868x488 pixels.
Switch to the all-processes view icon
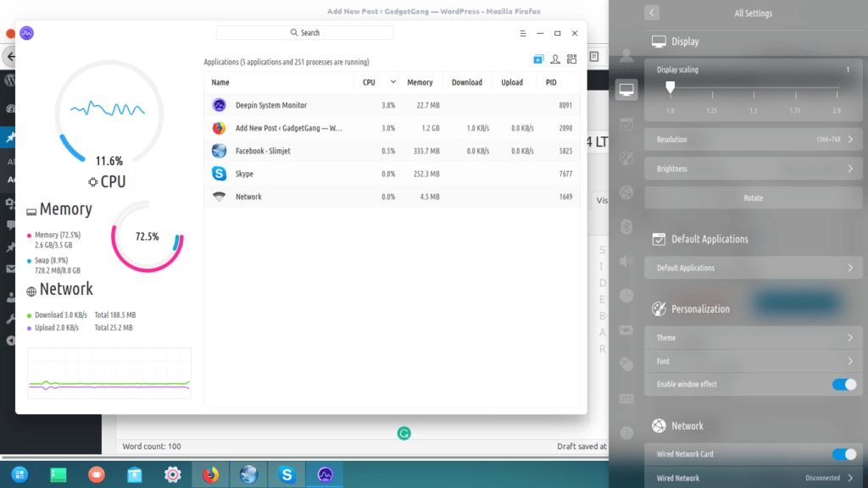click(571, 58)
